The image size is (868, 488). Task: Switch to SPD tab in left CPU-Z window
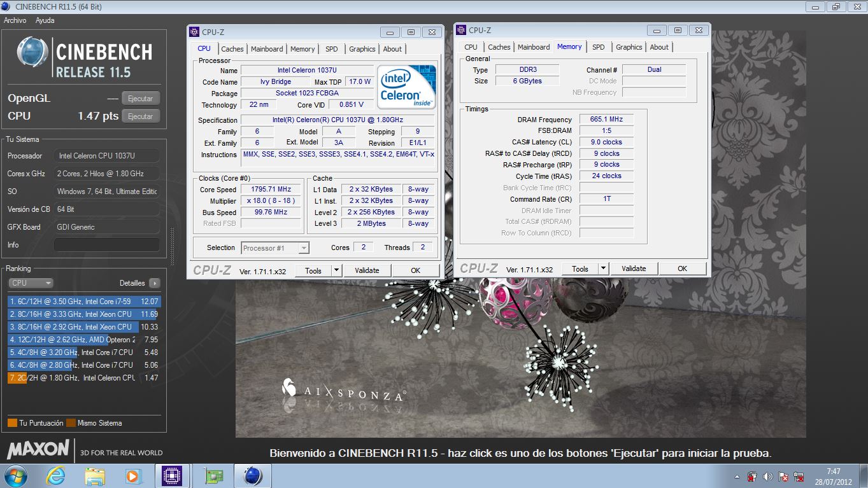(x=332, y=49)
